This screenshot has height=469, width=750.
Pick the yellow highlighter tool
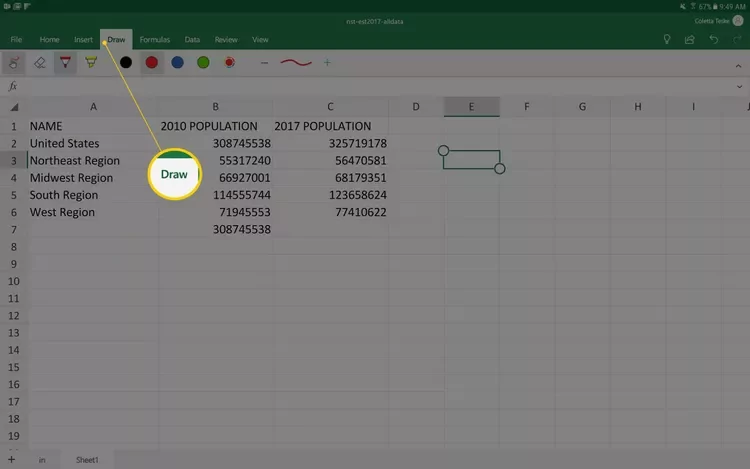tap(92, 63)
